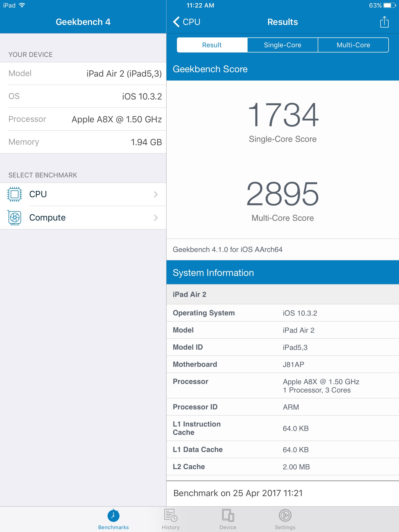
Task: Tap the OS value iOS 10.3.2 in Your Device
Action: point(142,96)
